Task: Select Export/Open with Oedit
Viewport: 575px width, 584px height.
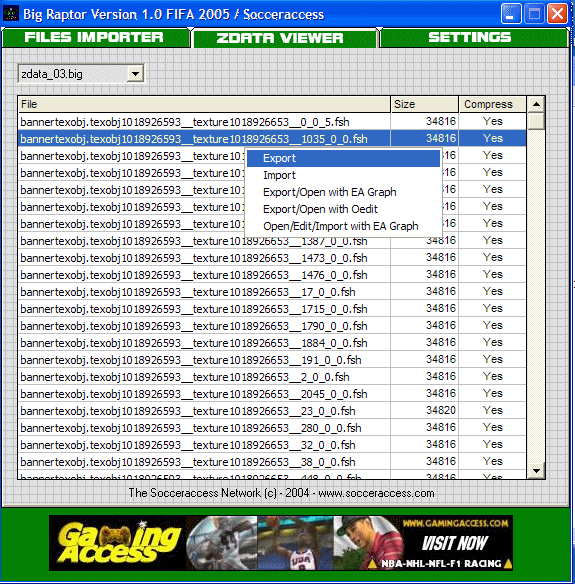Action: (x=343, y=209)
